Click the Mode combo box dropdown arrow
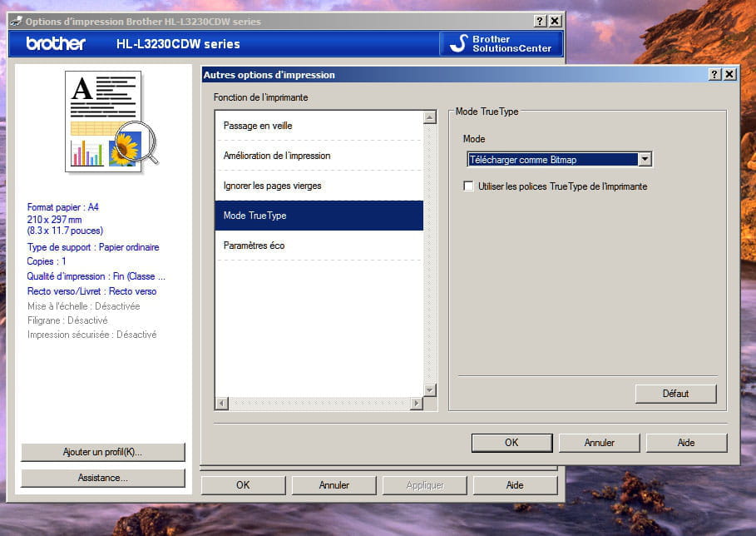The height and width of the screenshot is (536, 756). [645, 159]
